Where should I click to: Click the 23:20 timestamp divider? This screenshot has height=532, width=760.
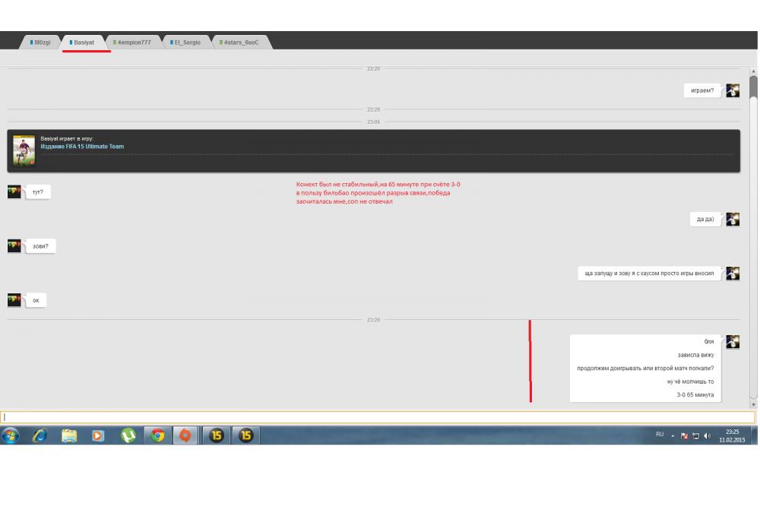[373, 320]
